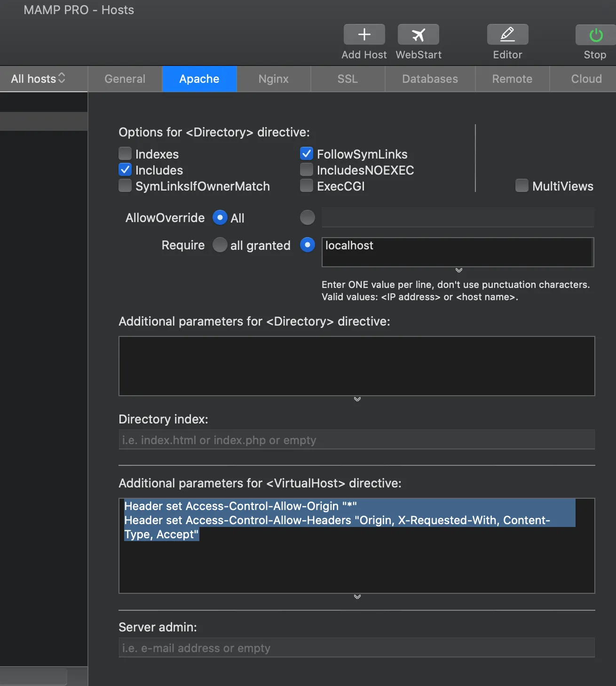Click the chevron under the Directory parameters box
The image size is (616, 686).
click(357, 399)
